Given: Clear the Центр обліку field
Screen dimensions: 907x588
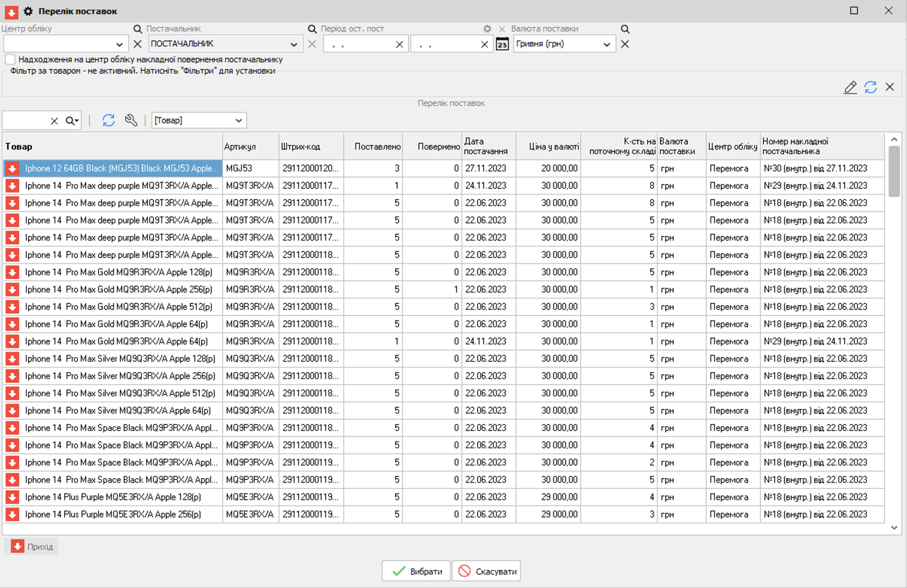Looking at the screenshot, I should [138, 44].
